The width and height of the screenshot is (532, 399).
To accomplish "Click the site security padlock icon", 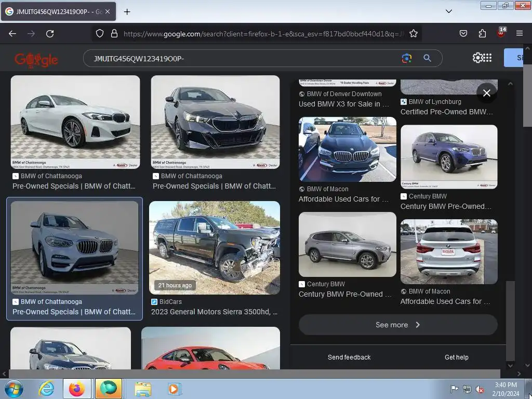I will (114, 33).
